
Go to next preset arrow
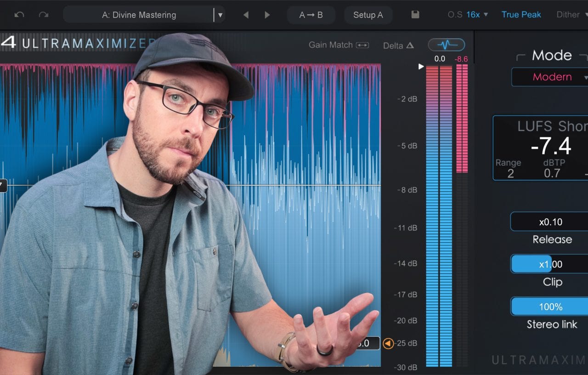267,15
